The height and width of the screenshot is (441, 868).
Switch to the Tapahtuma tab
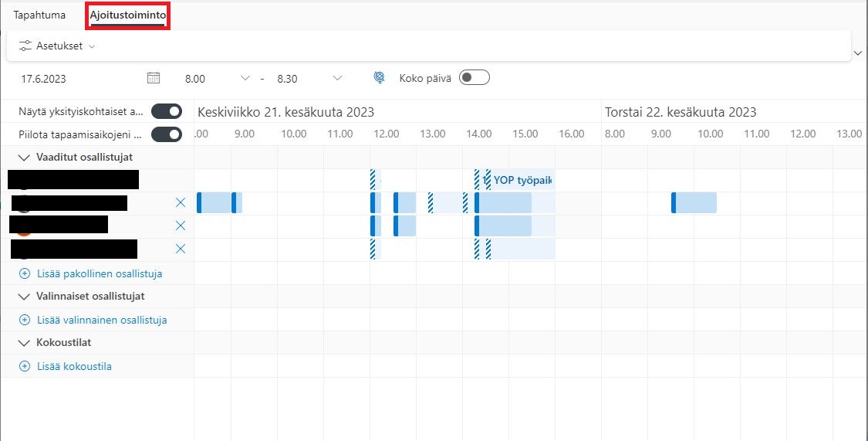(x=39, y=15)
